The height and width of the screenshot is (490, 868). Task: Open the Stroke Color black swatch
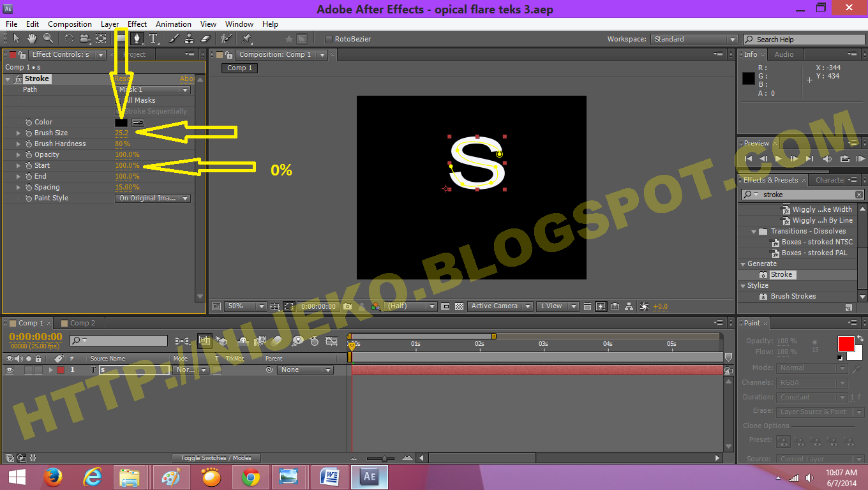121,122
